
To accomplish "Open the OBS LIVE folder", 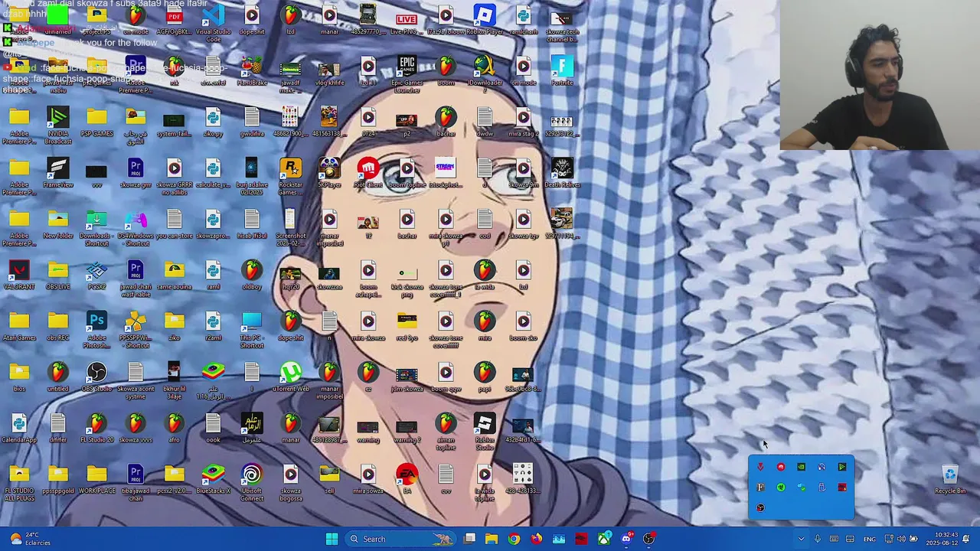I will point(58,275).
